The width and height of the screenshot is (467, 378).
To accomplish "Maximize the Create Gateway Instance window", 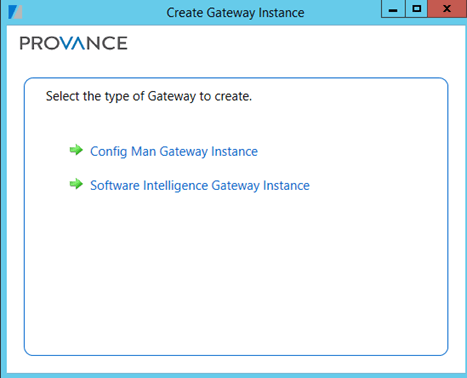I will (x=416, y=9).
